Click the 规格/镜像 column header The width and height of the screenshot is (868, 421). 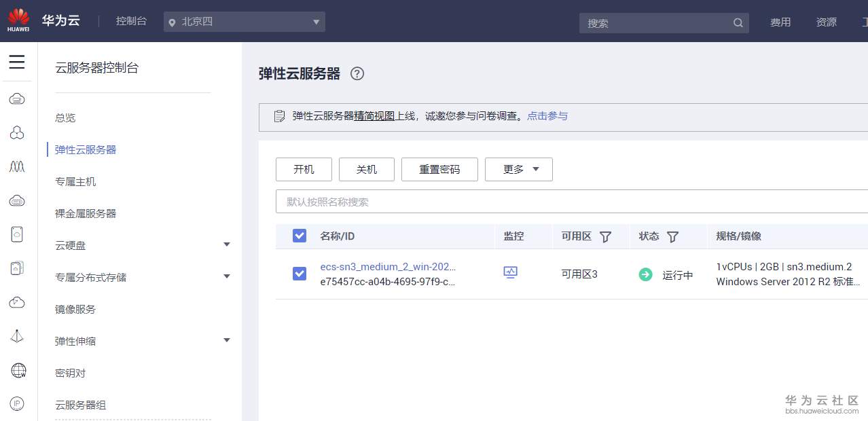(x=739, y=236)
